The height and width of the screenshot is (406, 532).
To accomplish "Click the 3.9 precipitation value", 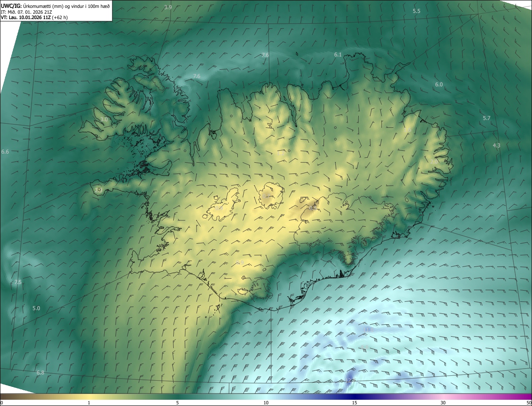I will [x=168, y=7].
